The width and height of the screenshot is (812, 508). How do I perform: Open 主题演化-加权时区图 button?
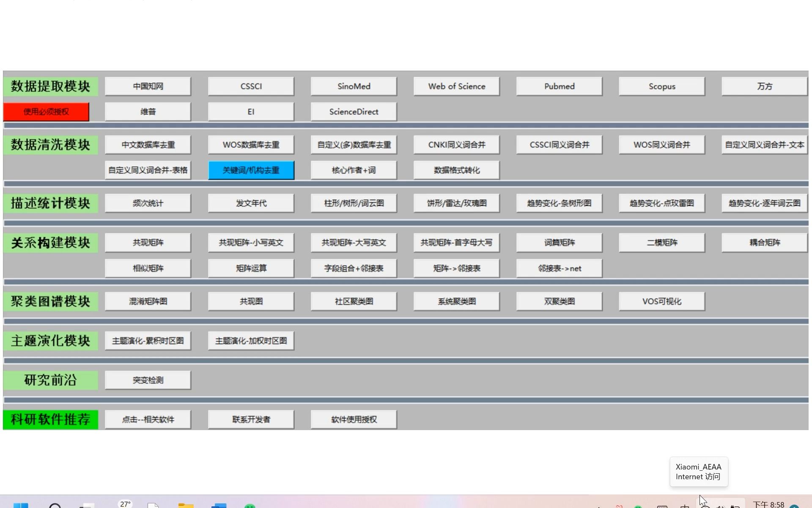tap(251, 341)
